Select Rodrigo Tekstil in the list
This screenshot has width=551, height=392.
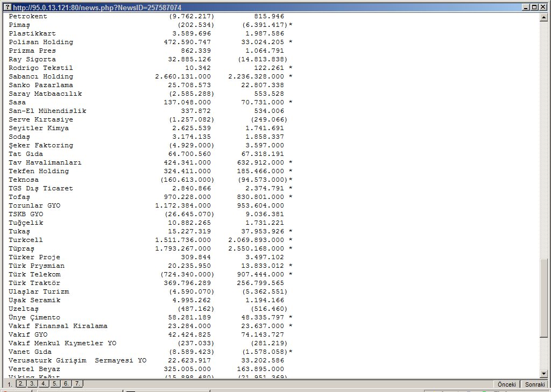pos(41,68)
